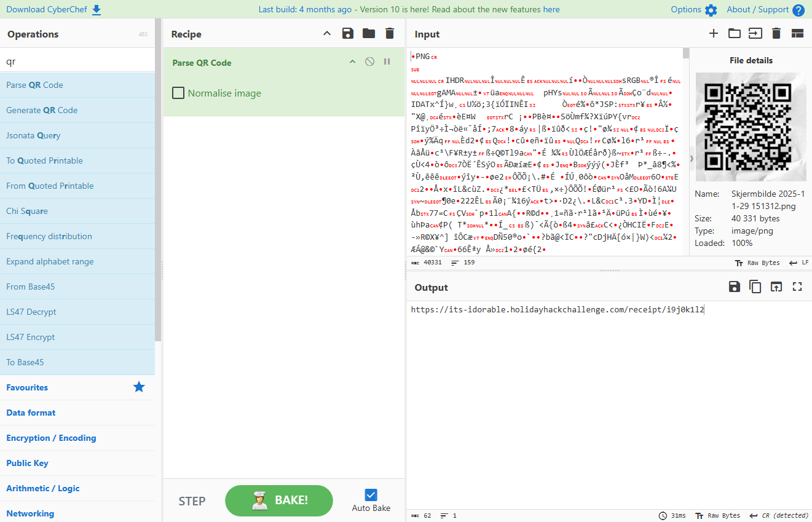
Task: Clear the recipe with the trash icon
Action: coord(389,34)
